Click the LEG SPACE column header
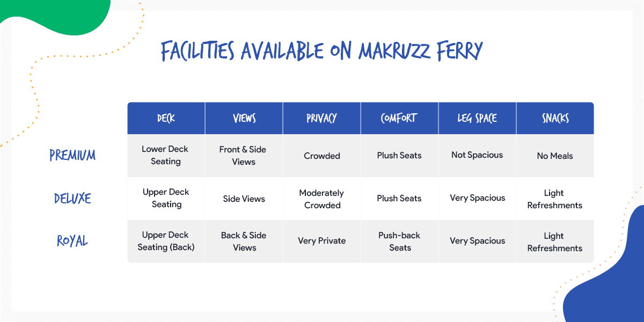Image resolution: width=644 pixels, height=322 pixels. 477,118
